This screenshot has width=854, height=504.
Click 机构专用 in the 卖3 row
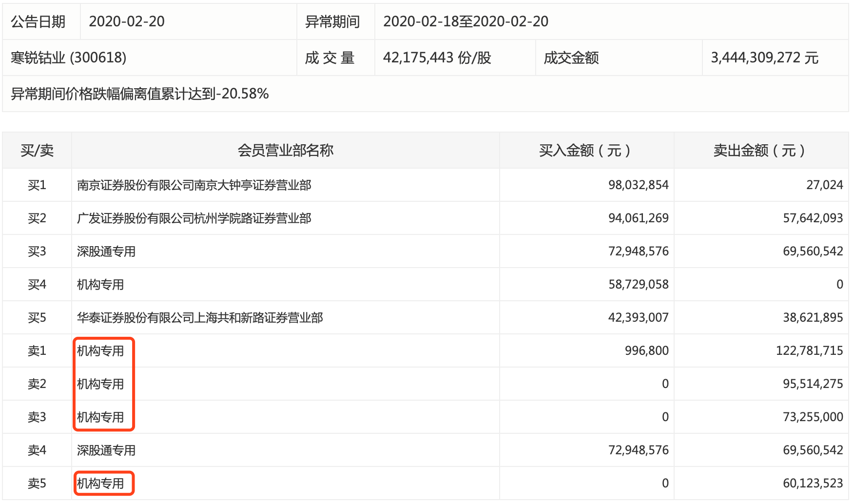coord(100,417)
